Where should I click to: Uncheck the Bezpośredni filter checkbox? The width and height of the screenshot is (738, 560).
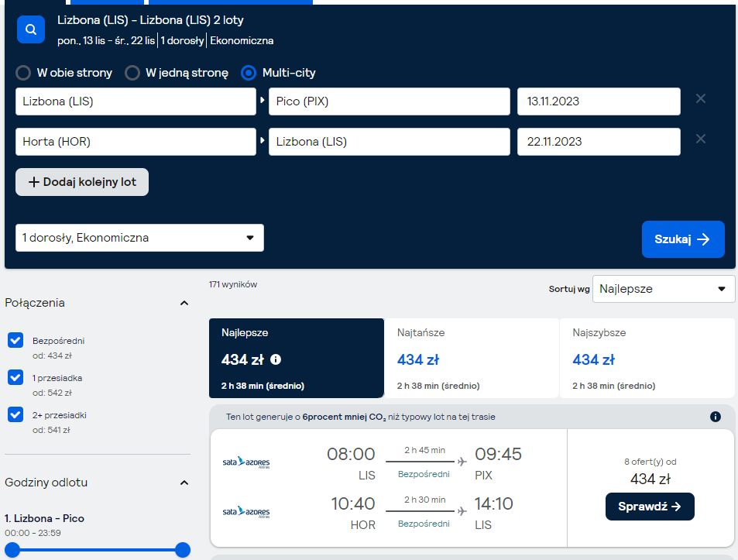(15, 340)
